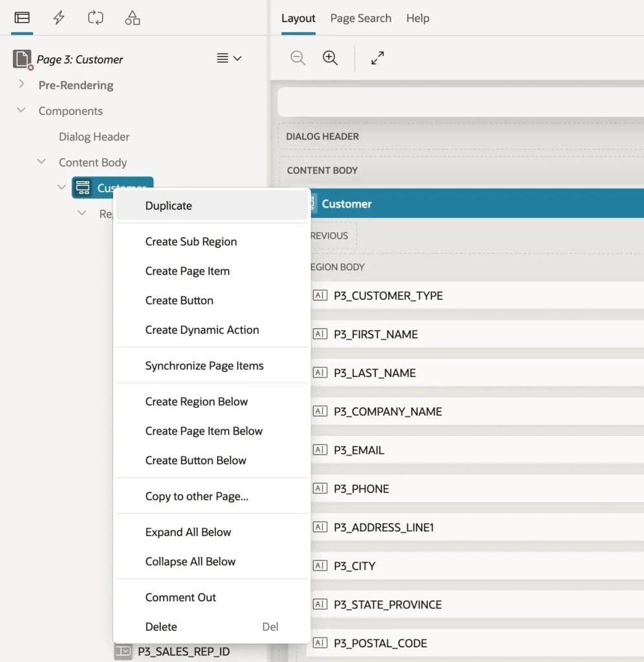Click the Page 3 Customer page icon

pyautogui.click(x=22, y=59)
